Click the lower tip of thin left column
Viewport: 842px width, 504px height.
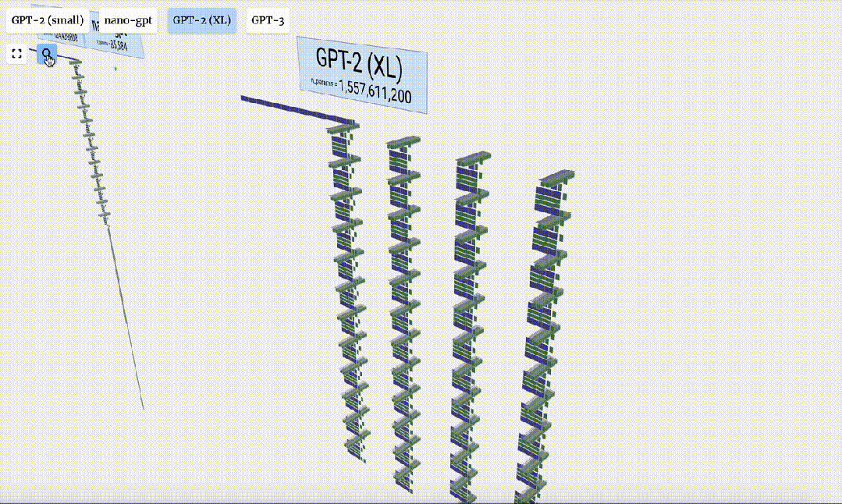pos(142,404)
